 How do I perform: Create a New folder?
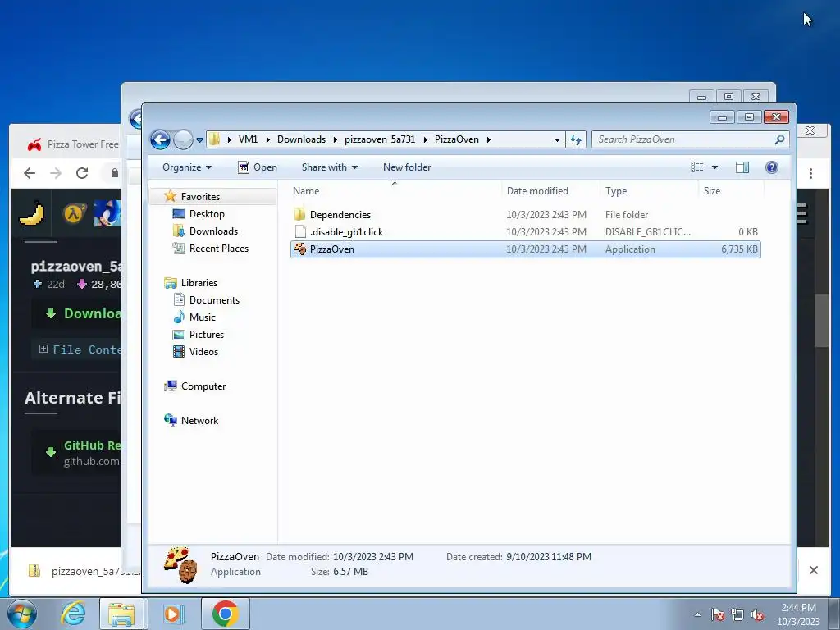click(x=407, y=167)
